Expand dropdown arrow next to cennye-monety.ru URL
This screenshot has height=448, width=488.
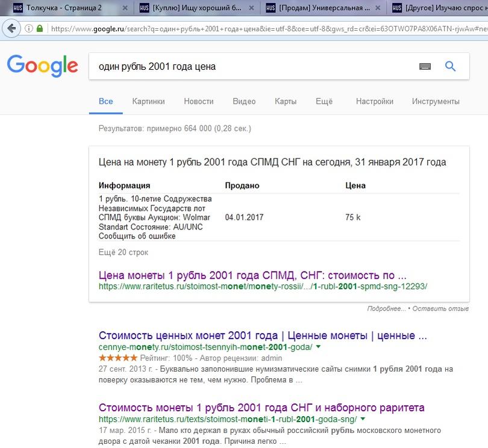coord(318,347)
